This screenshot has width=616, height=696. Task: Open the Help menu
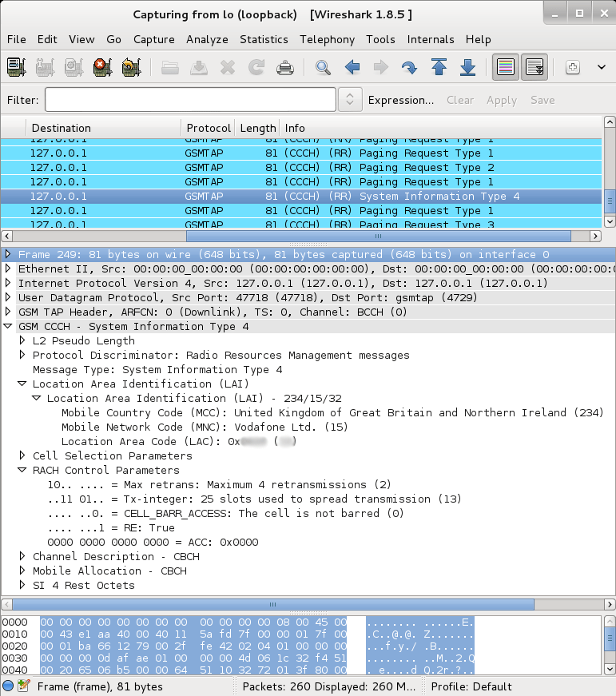tap(478, 39)
